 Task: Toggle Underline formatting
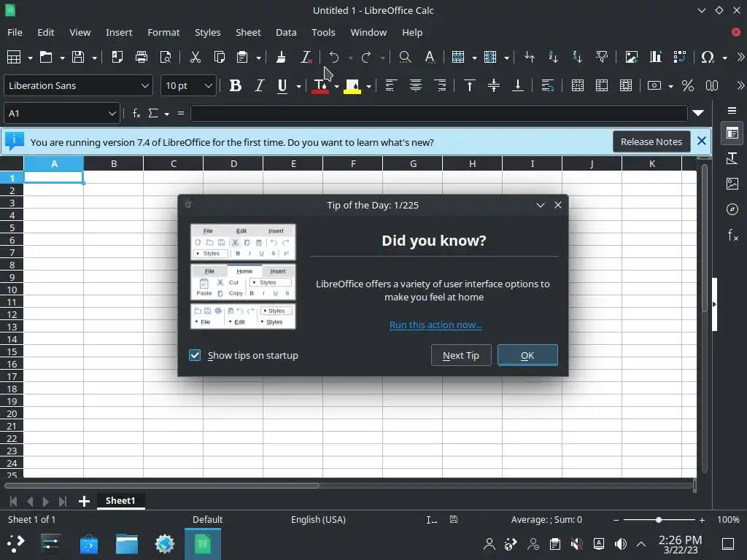click(x=282, y=86)
